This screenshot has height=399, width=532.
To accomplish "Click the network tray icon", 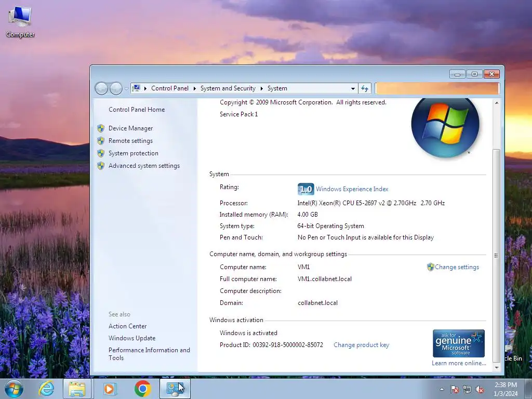I will click(x=467, y=389).
